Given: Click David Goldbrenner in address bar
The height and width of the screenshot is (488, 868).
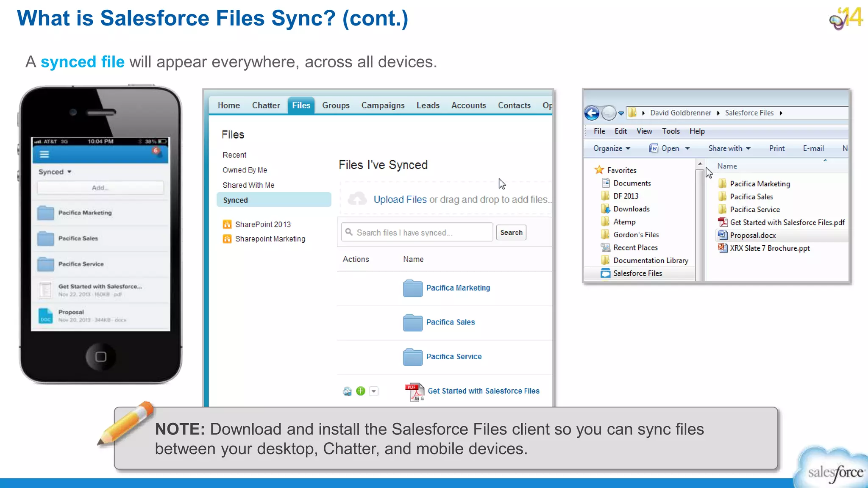Looking at the screenshot, I should [681, 113].
